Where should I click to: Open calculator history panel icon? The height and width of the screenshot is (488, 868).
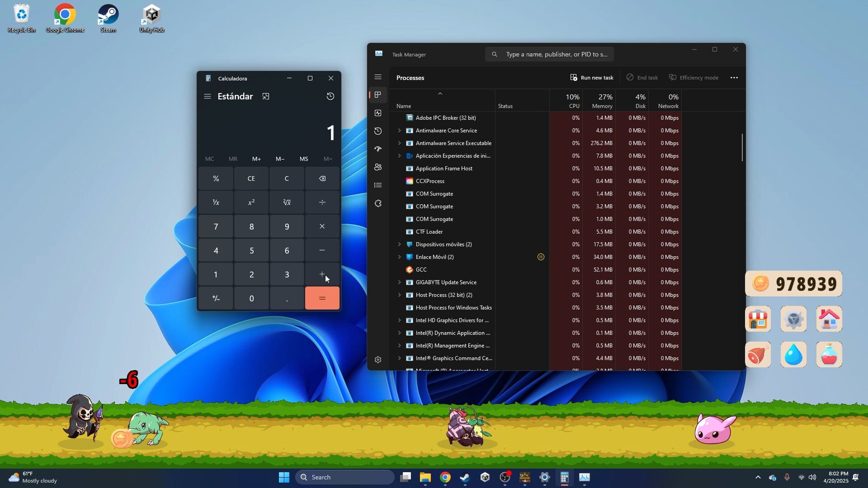tap(330, 96)
